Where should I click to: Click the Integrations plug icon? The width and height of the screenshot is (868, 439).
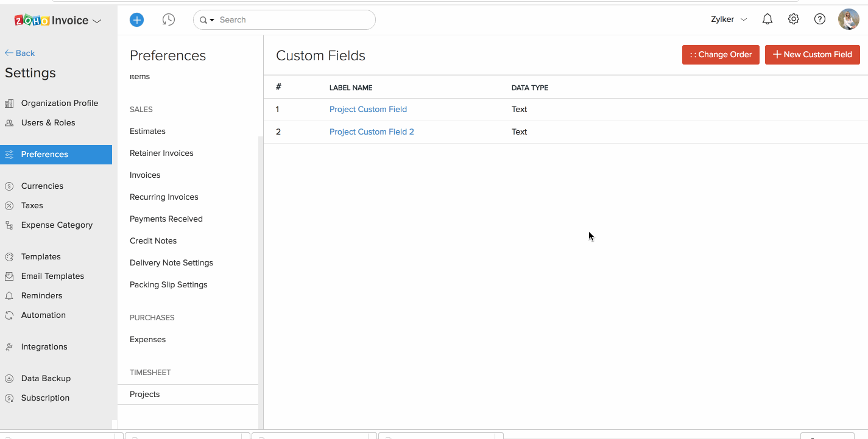coord(9,347)
